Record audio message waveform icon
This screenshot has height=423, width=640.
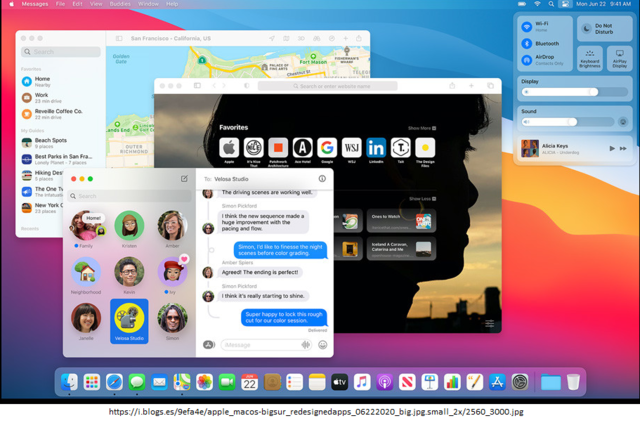[x=306, y=345]
